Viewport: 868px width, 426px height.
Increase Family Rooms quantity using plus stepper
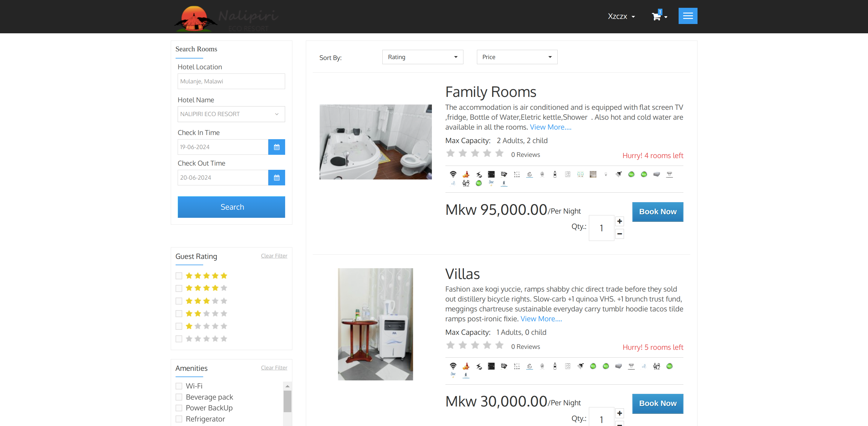coord(619,221)
